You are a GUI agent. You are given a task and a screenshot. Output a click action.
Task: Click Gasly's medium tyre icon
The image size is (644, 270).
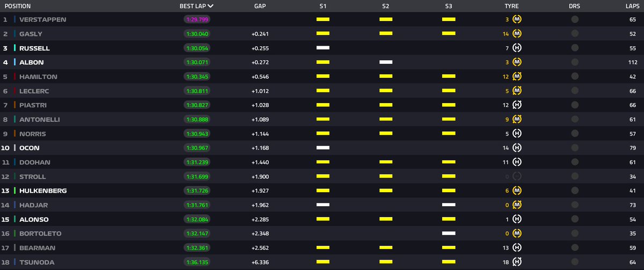click(517, 34)
